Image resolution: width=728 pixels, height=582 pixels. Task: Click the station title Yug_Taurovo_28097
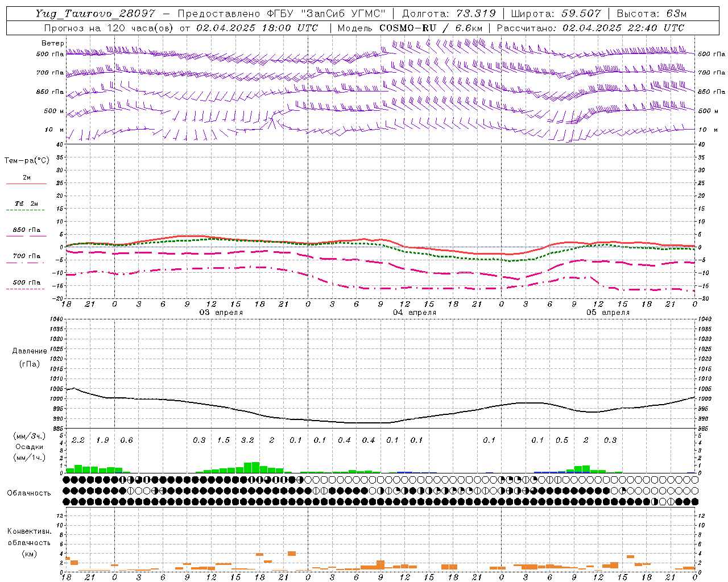pyautogui.click(x=95, y=14)
